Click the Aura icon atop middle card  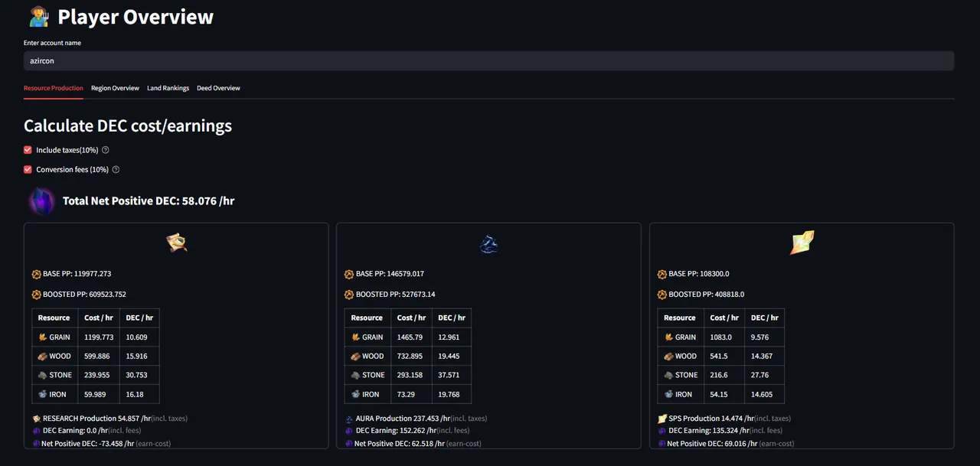489,243
